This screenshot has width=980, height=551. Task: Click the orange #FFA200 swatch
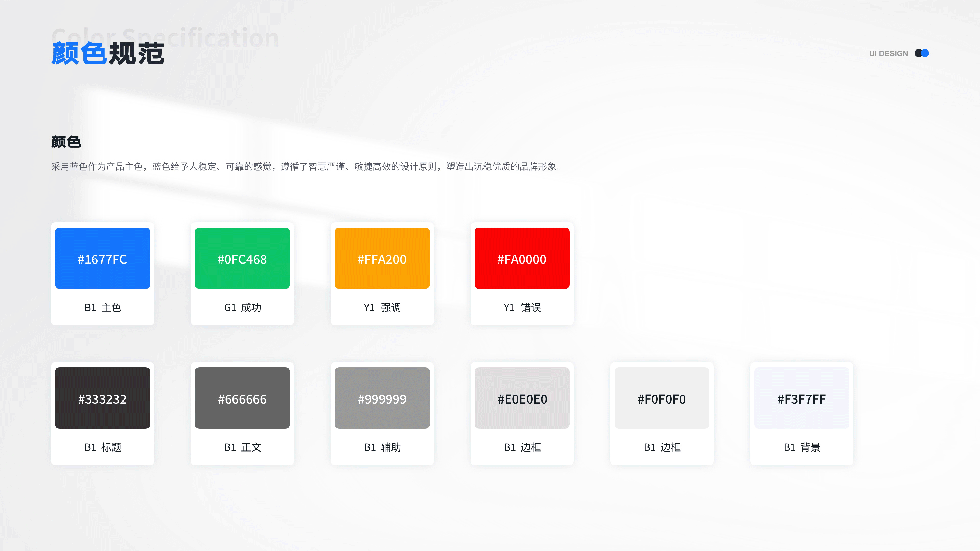coord(382,258)
